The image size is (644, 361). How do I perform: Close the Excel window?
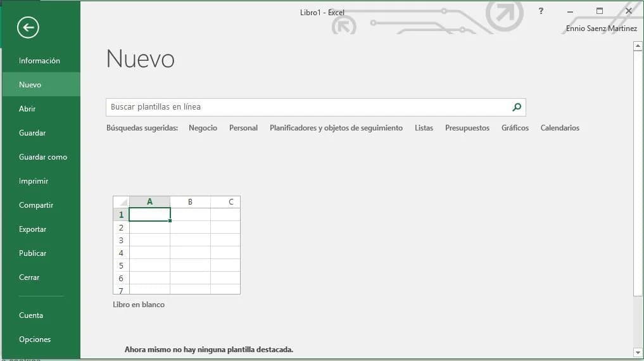(x=628, y=11)
